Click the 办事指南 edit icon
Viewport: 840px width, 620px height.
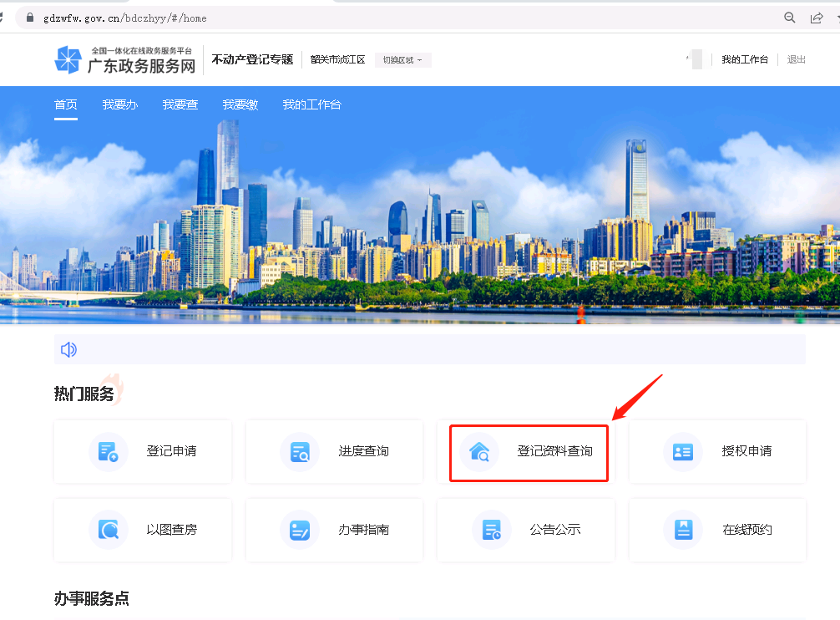coord(300,530)
